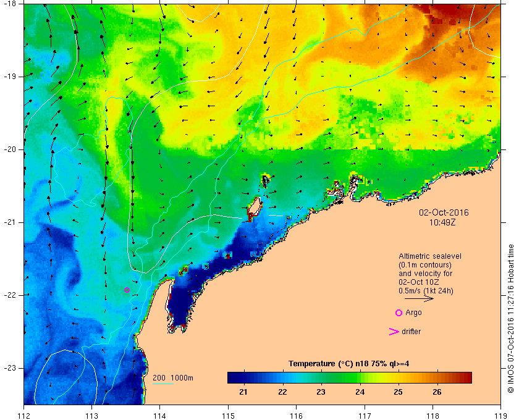Click the 'drifter' legend label
519x420 pixels.
[x=411, y=332]
